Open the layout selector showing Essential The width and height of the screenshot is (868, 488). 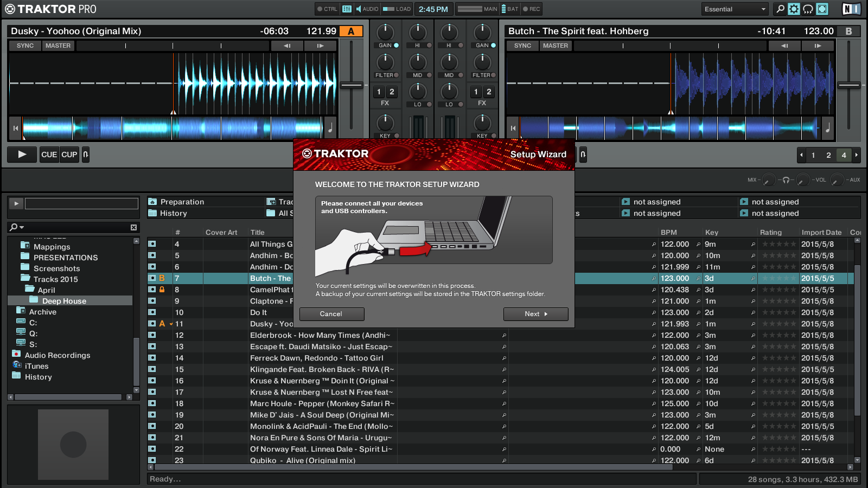(735, 9)
